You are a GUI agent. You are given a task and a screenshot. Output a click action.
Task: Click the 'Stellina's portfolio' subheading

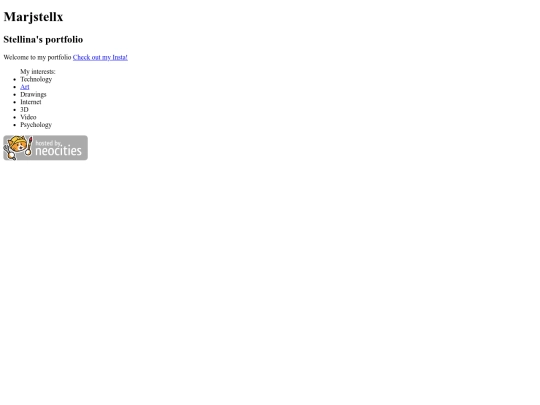click(x=43, y=39)
